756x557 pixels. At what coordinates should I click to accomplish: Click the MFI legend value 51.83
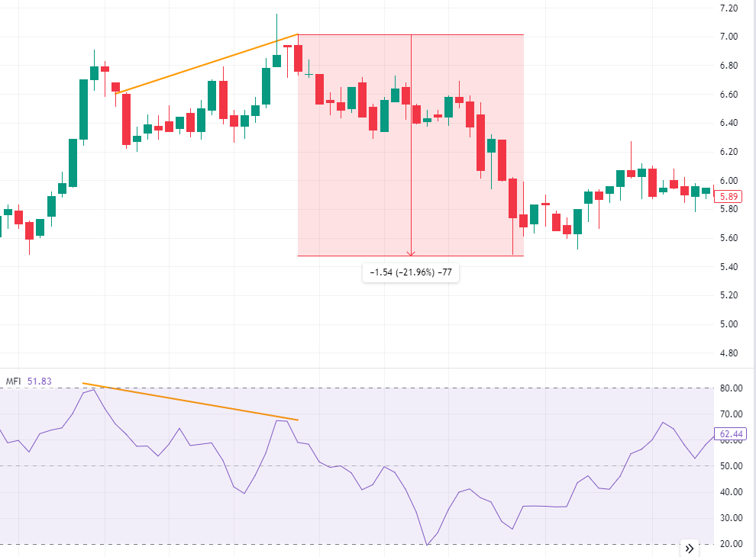pos(38,382)
